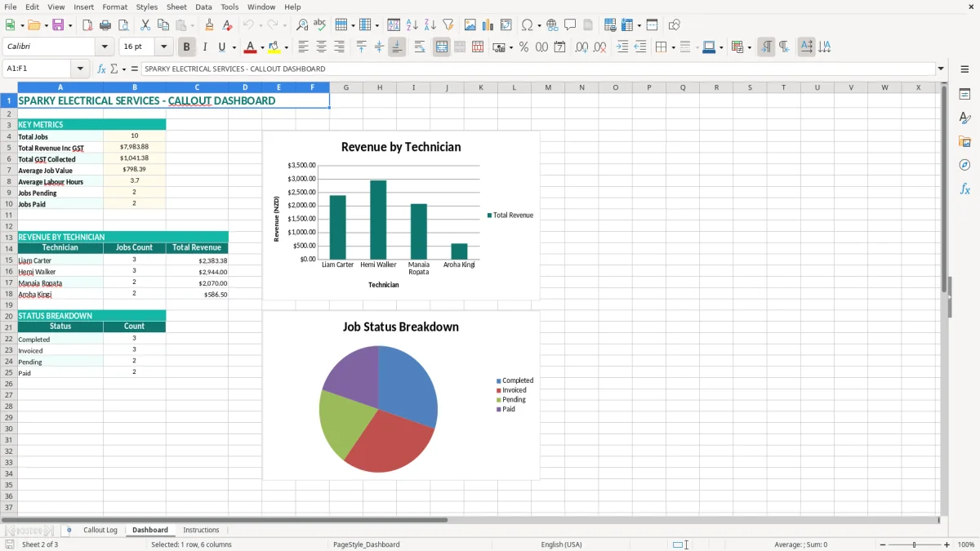Screen dimensions: 980x551
Task: Toggle Bold formatting
Action: [x=186, y=47]
